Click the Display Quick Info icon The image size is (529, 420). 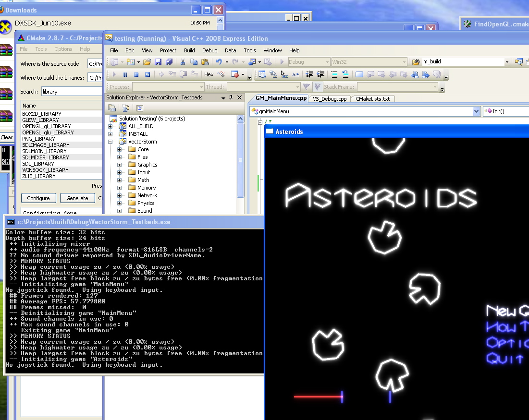284,74
